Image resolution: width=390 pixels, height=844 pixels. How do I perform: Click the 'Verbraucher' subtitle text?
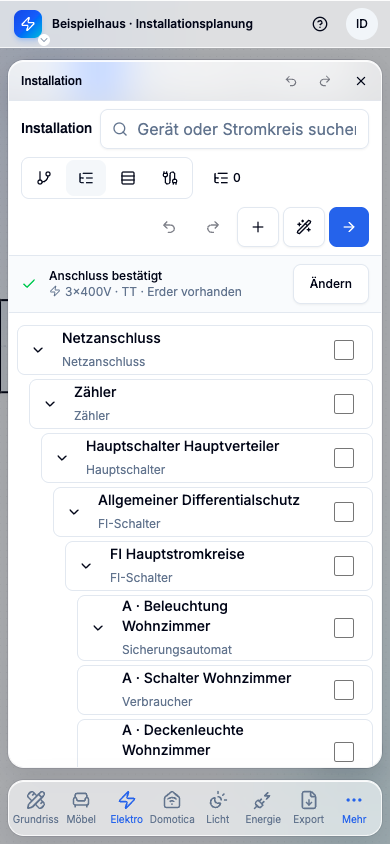(x=157, y=702)
